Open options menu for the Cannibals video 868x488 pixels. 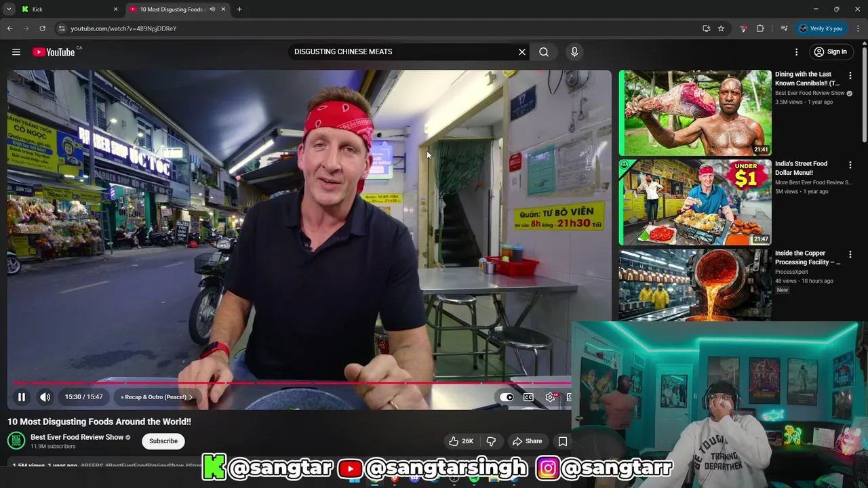coord(850,76)
